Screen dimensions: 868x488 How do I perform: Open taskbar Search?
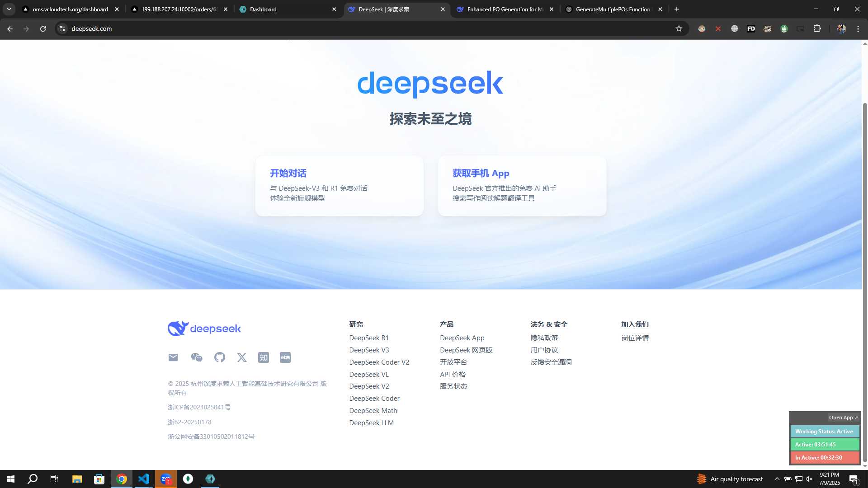coord(33,479)
